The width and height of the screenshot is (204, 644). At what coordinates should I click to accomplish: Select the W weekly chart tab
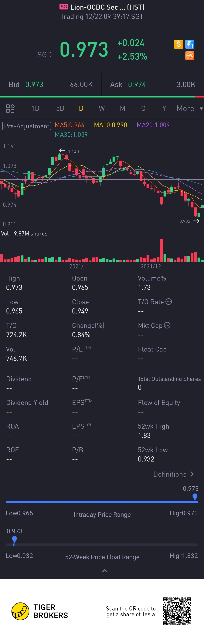(101, 108)
